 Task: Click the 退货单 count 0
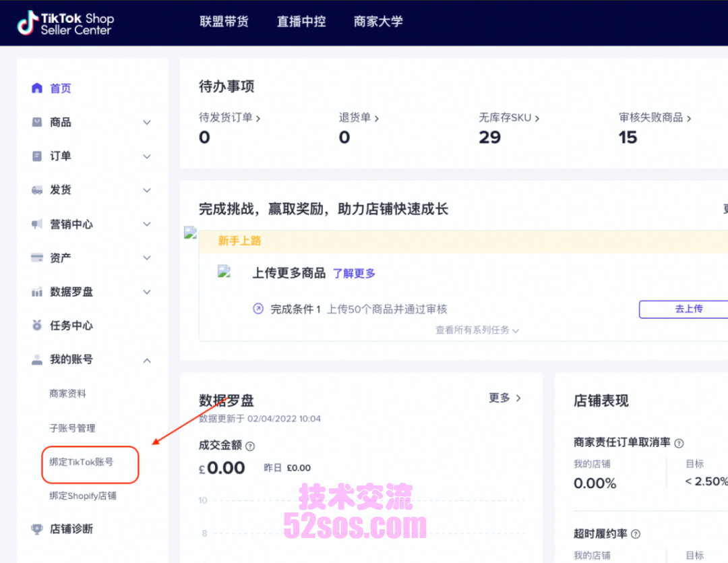(x=344, y=138)
